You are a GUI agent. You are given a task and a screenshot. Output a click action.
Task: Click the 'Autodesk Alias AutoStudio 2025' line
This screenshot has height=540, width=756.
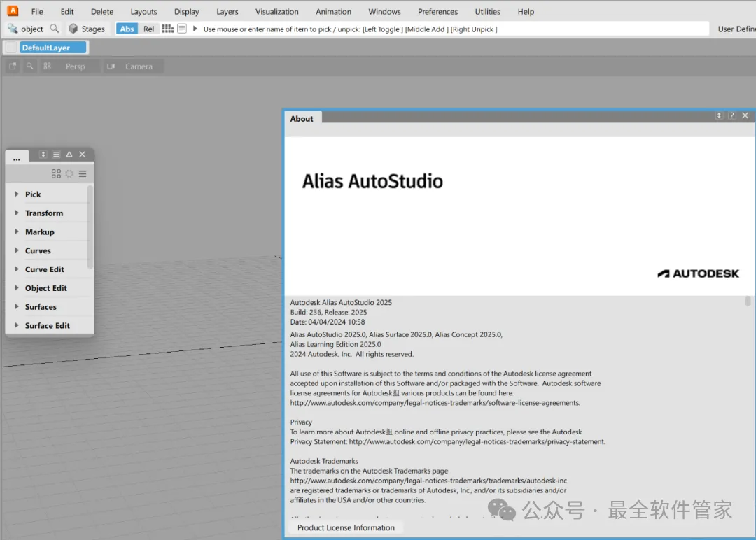pos(341,302)
